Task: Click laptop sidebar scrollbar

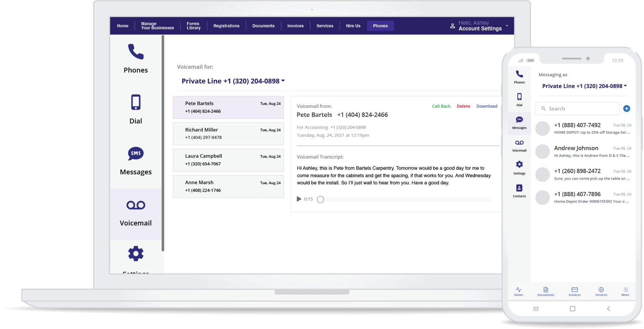Action: click(163, 143)
